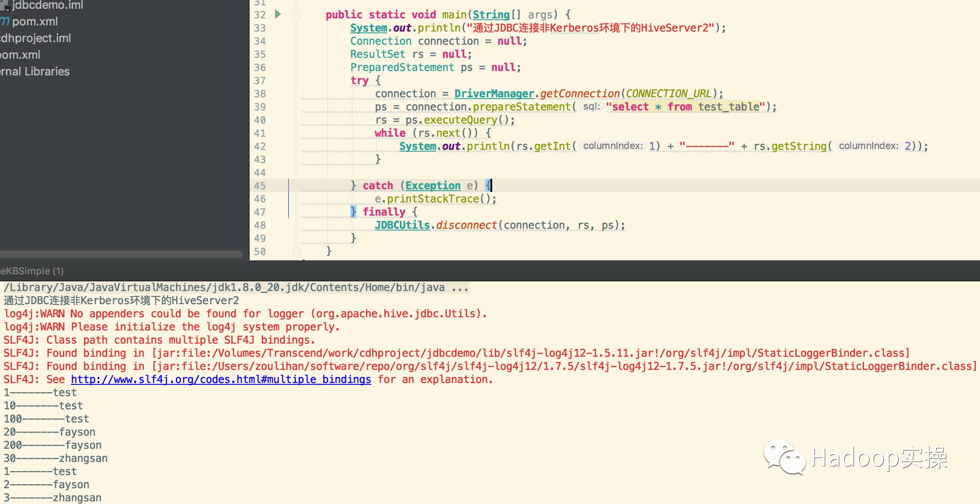Expand the folded java command line ellipsis
Image resolution: width=980 pixels, height=504 pixels.
click(460, 287)
